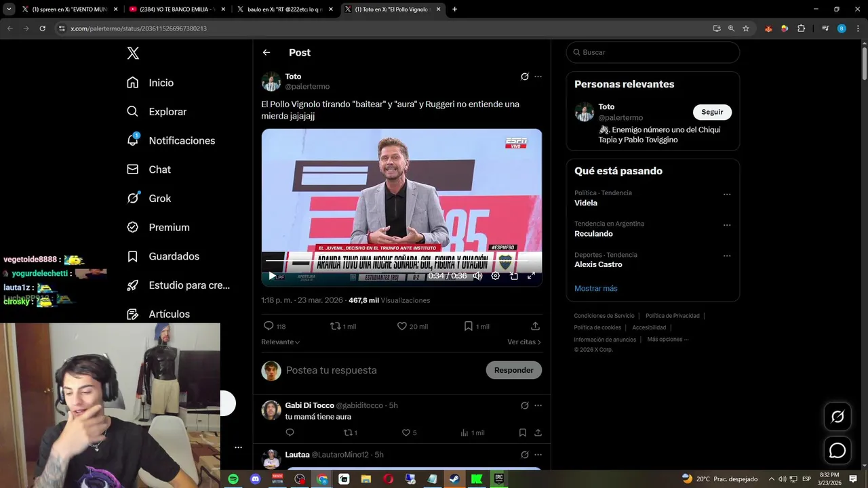Open more options on Toto's post
This screenshot has height=488, width=868.
coord(538,77)
